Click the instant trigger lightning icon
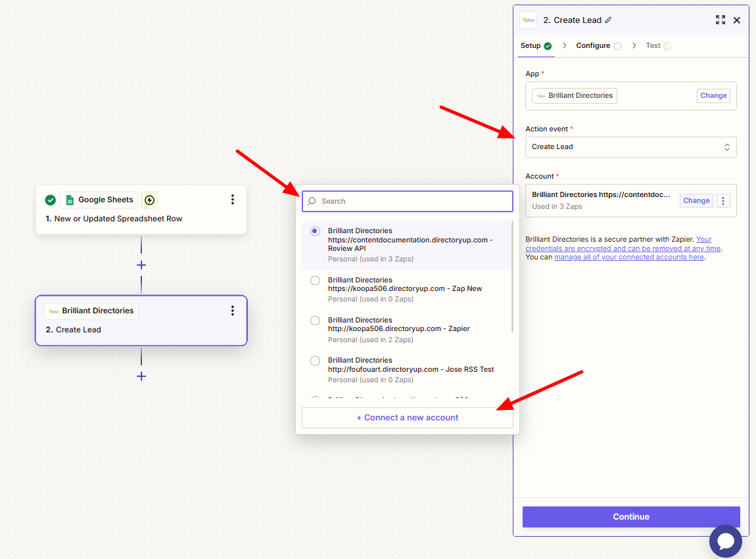 tap(149, 200)
